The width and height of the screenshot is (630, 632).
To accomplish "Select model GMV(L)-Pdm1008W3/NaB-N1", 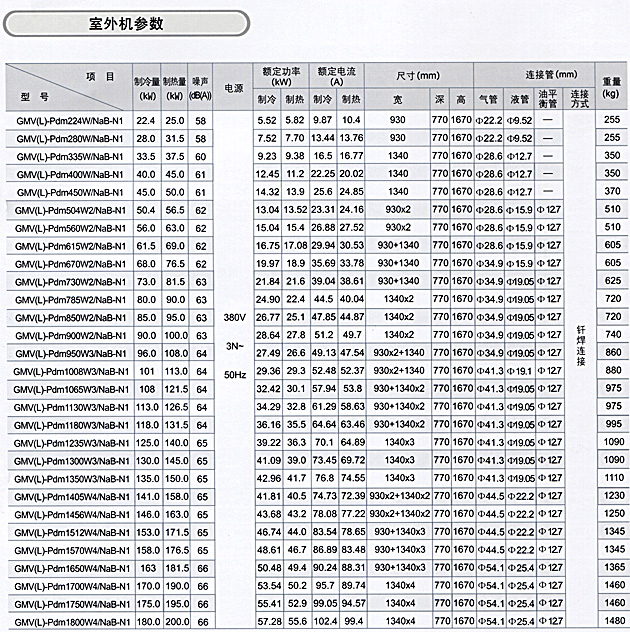I will tap(71, 372).
